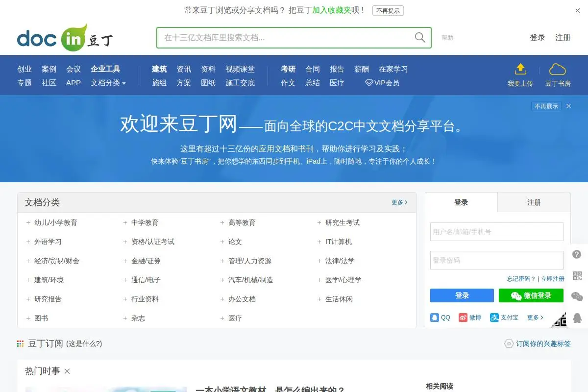Viewport: 588px width, 392px height.
Task: Click the upload arrow icon 我要上传
Action: pyautogui.click(x=520, y=69)
